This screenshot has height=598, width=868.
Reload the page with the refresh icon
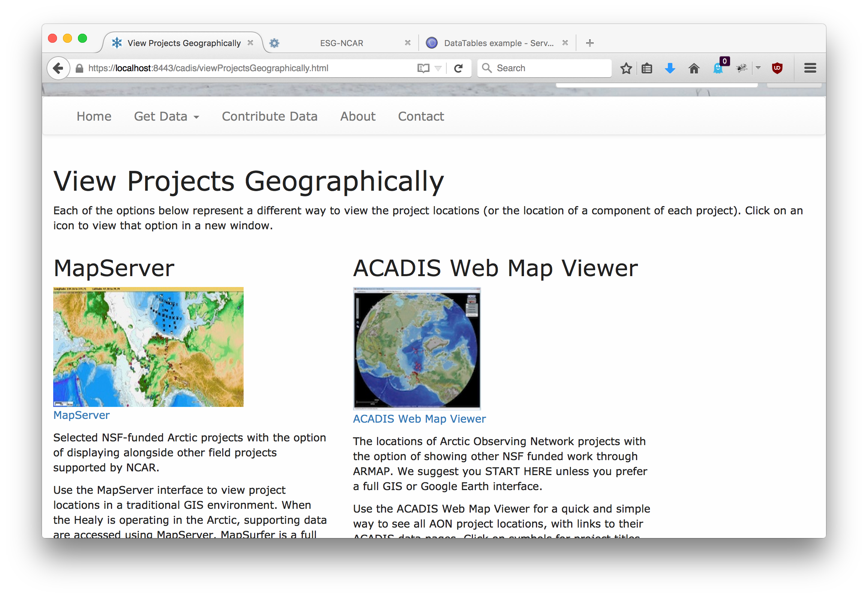pyautogui.click(x=458, y=68)
